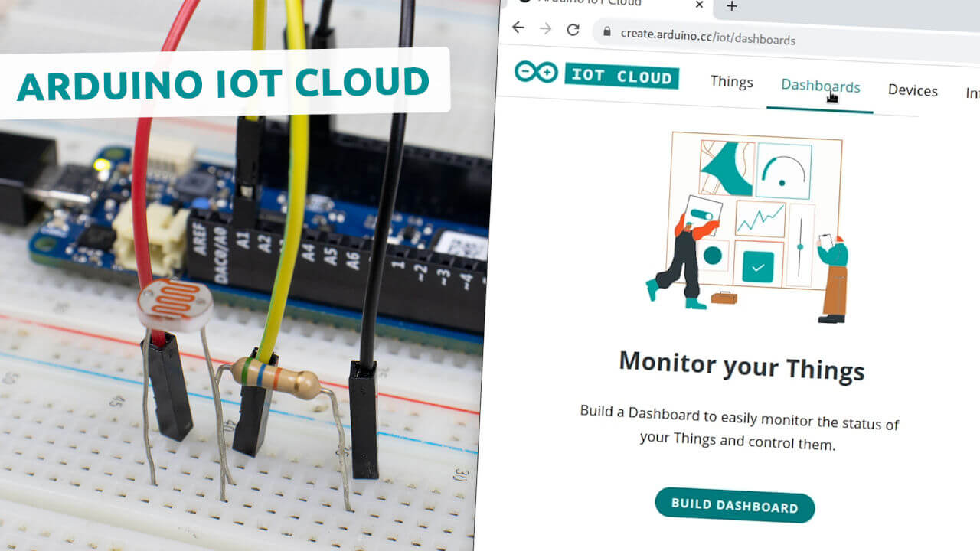Viewport: 980px width, 551px height.
Task: Switch to the Things section
Action: (x=731, y=82)
